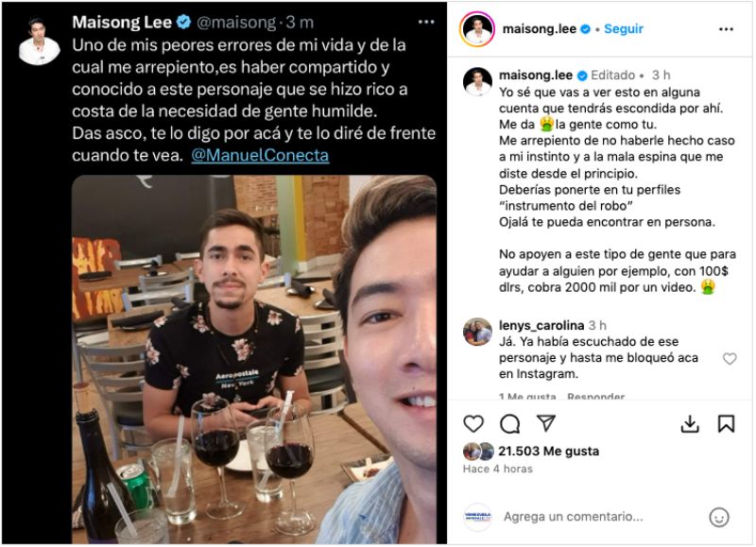Open tweet options three dots menu
The height and width of the screenshot is (547, 756).
pyautogui.click(x=426, y=22)
